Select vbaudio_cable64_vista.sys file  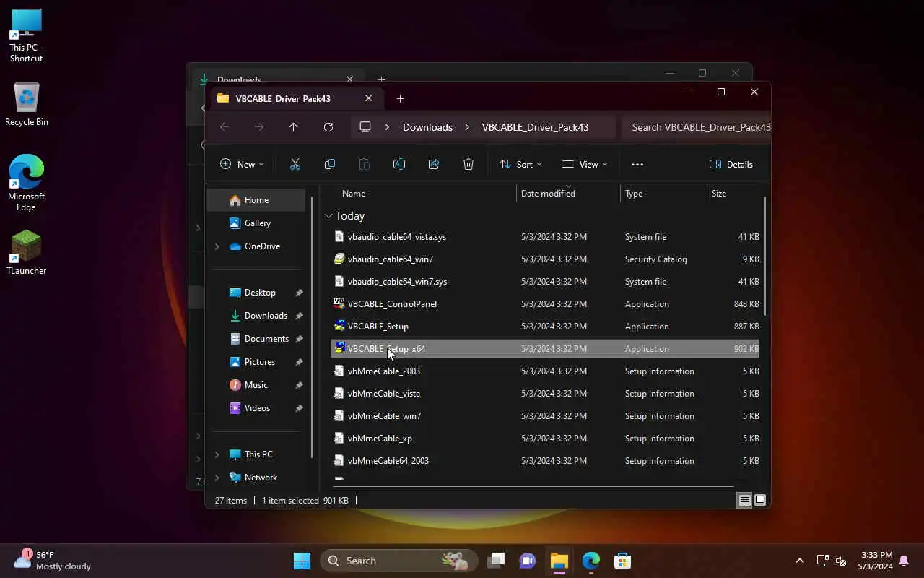(x=545, y=237)
